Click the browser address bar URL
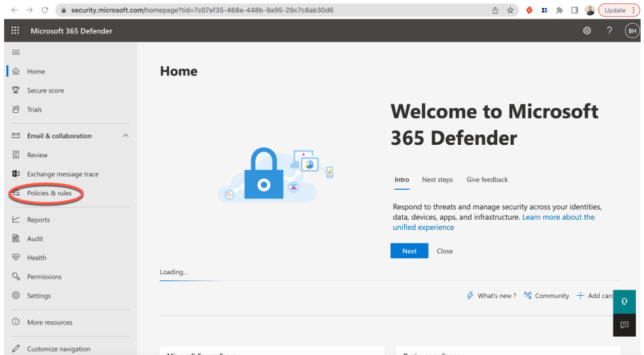This screenshot has height=355, width=644. click(x=202, y=10)
